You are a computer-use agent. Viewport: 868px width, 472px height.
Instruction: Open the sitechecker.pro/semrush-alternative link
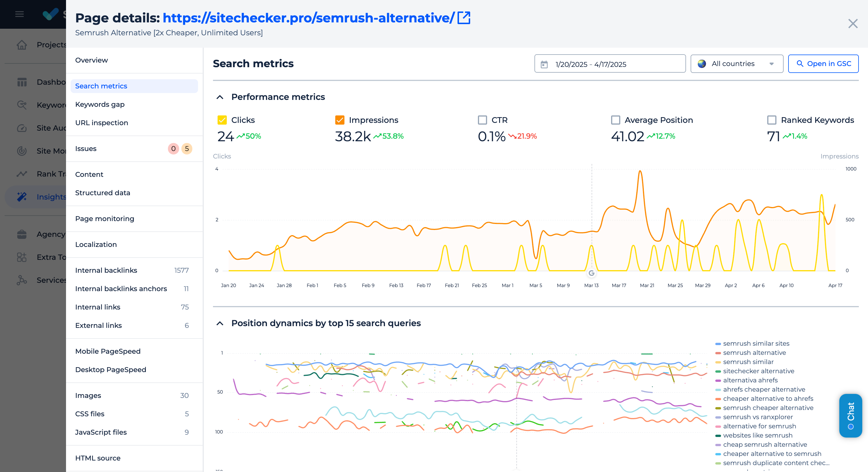(308, 18)
